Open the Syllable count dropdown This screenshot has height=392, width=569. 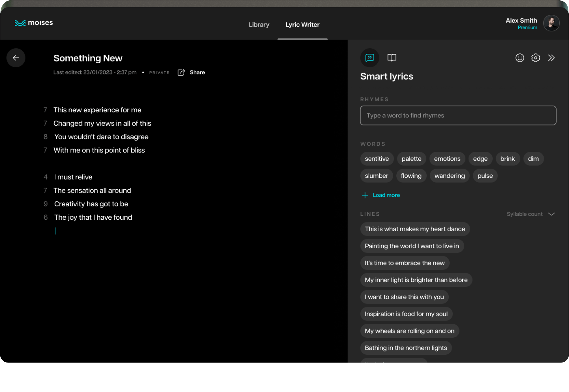531,214
